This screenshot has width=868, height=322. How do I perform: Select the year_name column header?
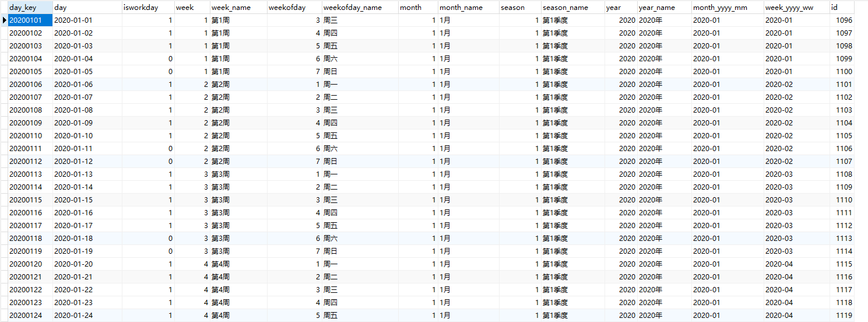665,8
